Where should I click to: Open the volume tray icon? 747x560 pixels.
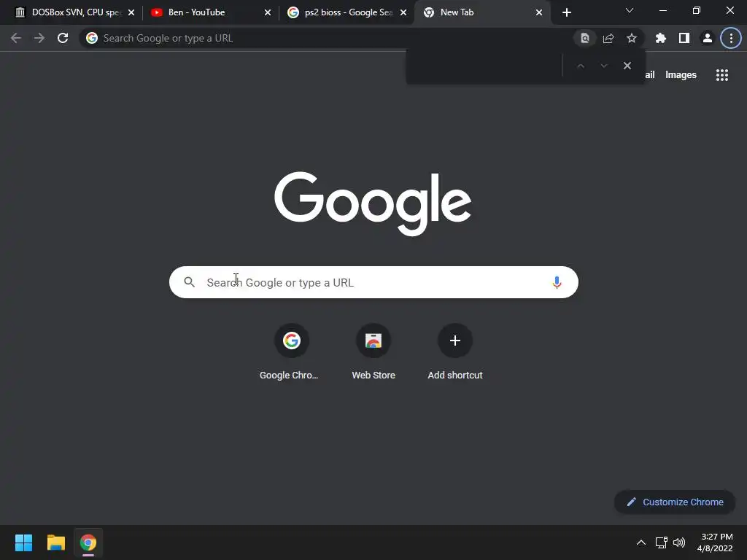(x=679, y=542)
